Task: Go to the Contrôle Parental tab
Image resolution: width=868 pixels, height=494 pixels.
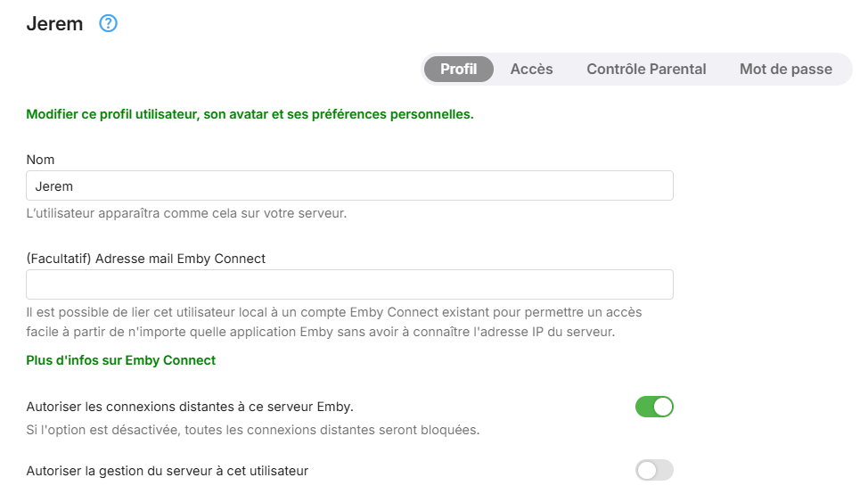Action: click(x=646, y=70)
